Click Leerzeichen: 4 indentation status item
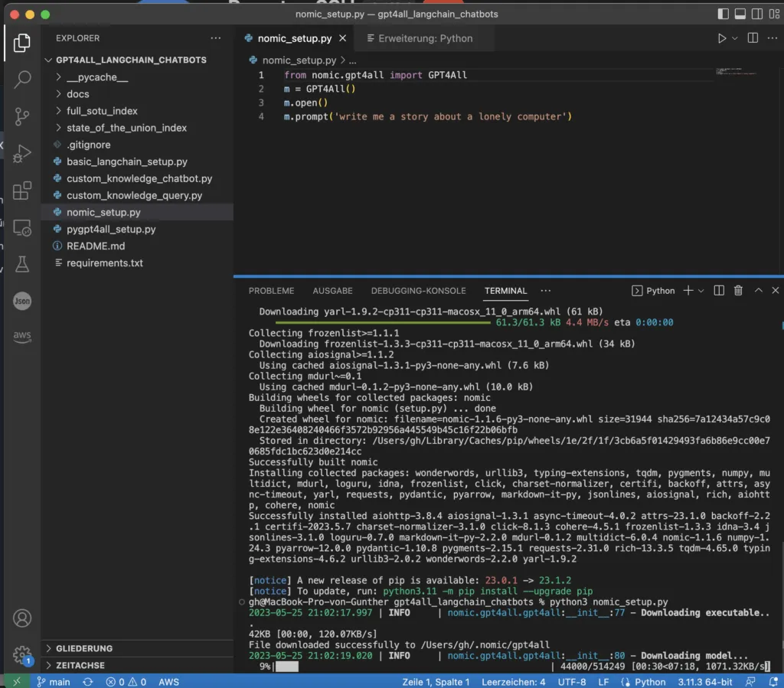This screenshot has width=784, height=688. click(514, 682)
